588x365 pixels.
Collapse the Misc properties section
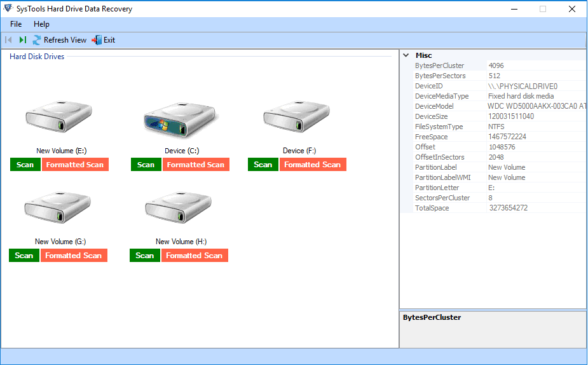coord(406,55)
